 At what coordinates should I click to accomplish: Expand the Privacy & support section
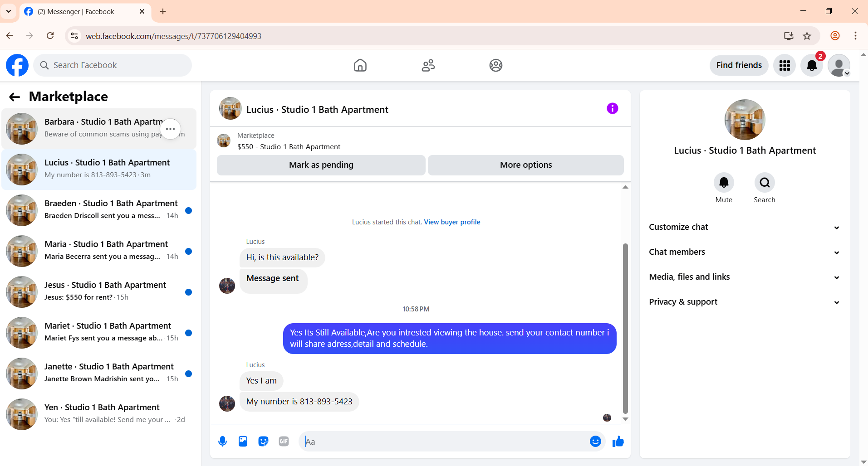(745, 302)
